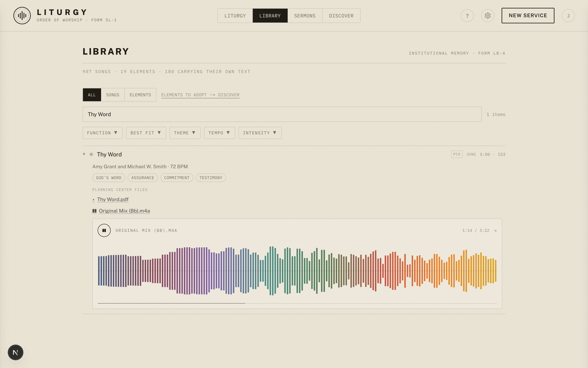Click the status dot beside Thy Word
Viewport: 588px width, 368px height.
click(x=91, y=154)
